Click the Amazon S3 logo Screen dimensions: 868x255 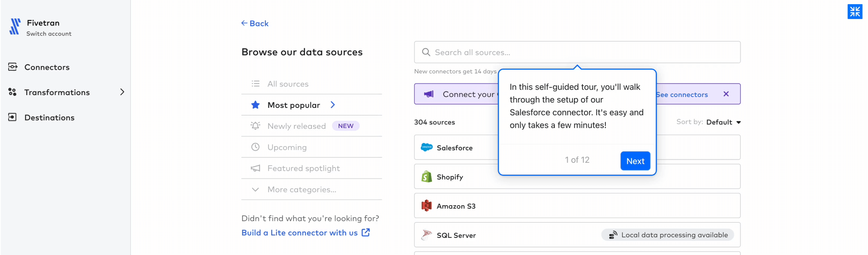[427, 206]
